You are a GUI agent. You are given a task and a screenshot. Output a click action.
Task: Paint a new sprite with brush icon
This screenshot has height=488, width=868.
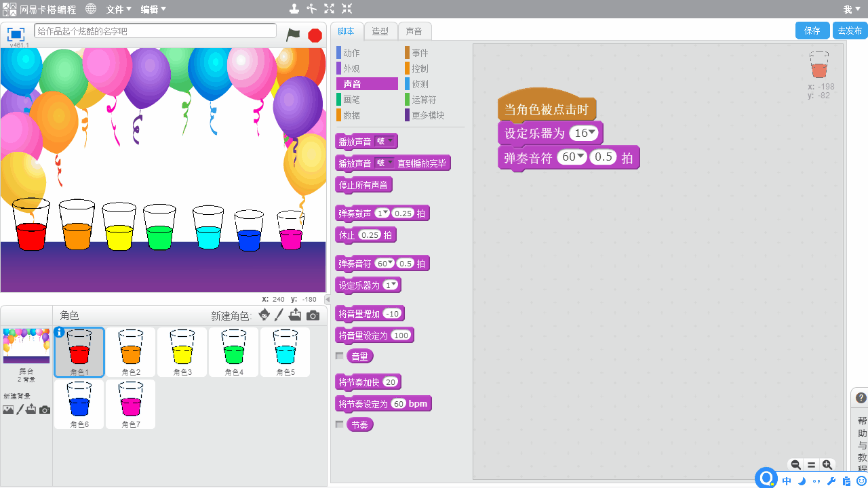[279, 315]
